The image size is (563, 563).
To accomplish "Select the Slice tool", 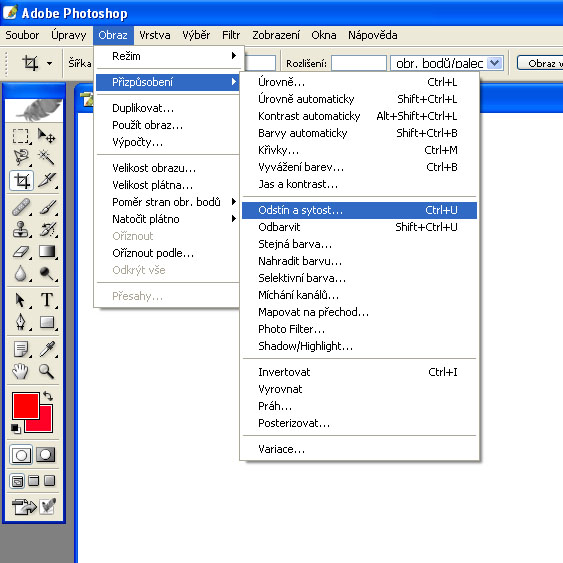I will 47,180.
